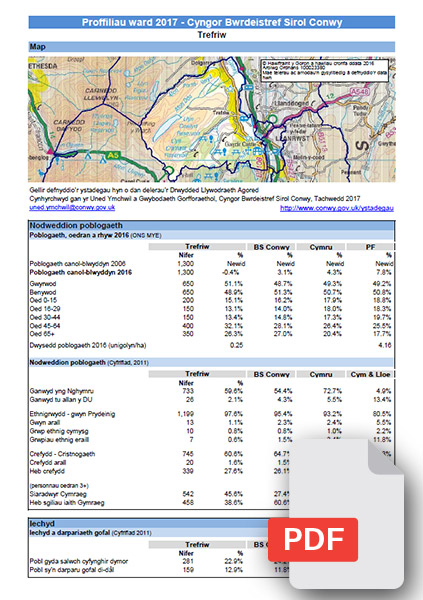Click the 'Siaradwyr Cymraeg' row label
The height and width of the screenshot is (600, 423).
click(x=58, y=494)
